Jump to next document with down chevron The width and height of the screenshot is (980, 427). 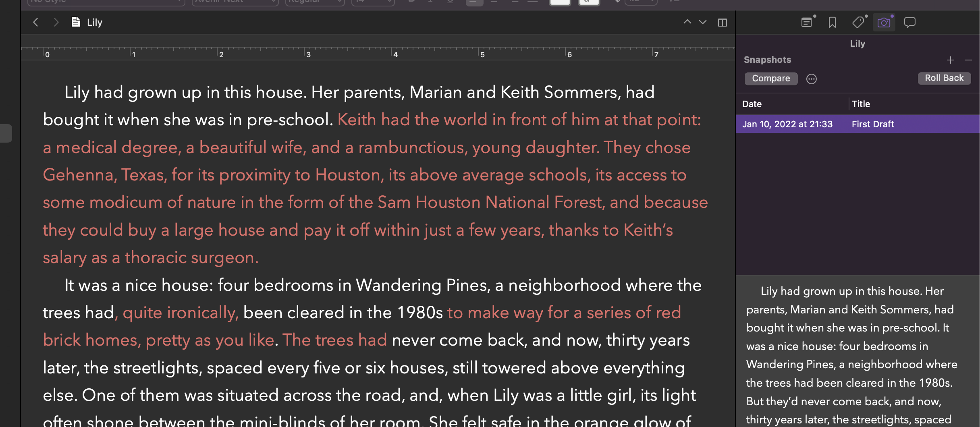tap(703, 22)
